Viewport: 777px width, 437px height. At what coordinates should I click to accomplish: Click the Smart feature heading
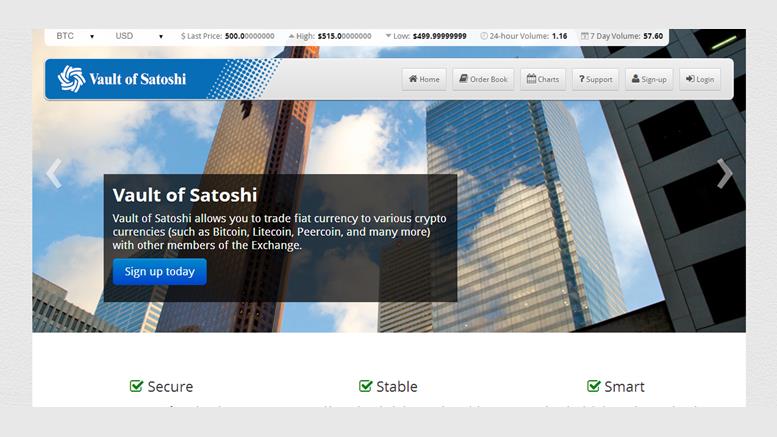(624, 386)
